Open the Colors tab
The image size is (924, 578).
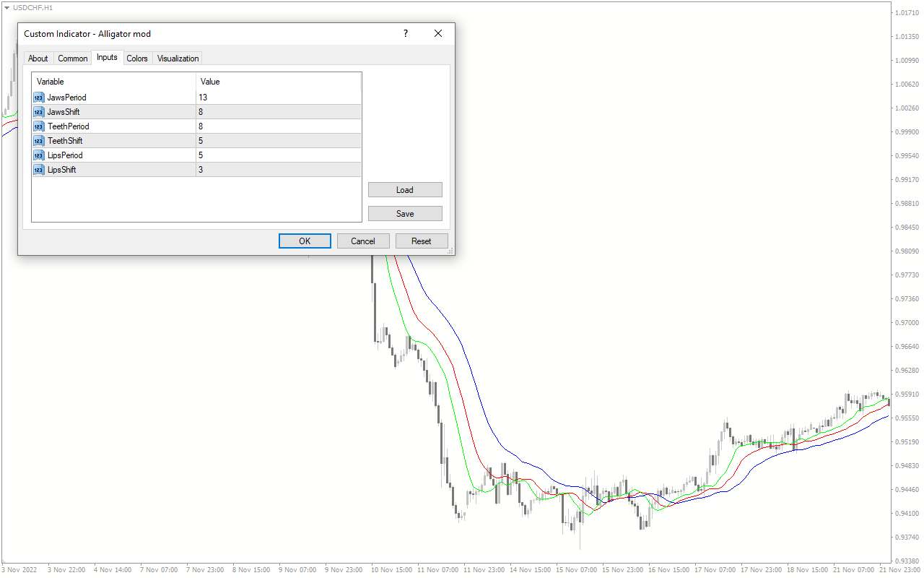pos(137,59)
